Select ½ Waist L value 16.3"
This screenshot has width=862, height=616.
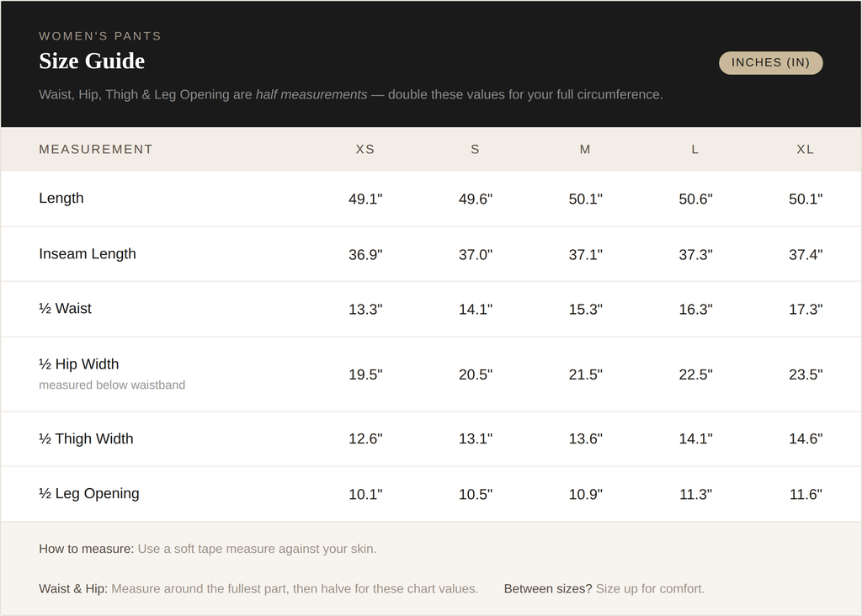(x=695, y=310)
